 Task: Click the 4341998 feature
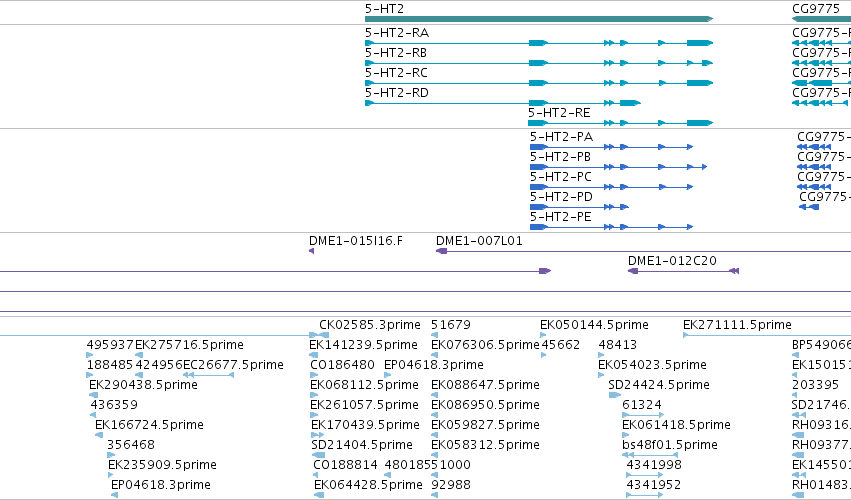(x=645, y=475)
